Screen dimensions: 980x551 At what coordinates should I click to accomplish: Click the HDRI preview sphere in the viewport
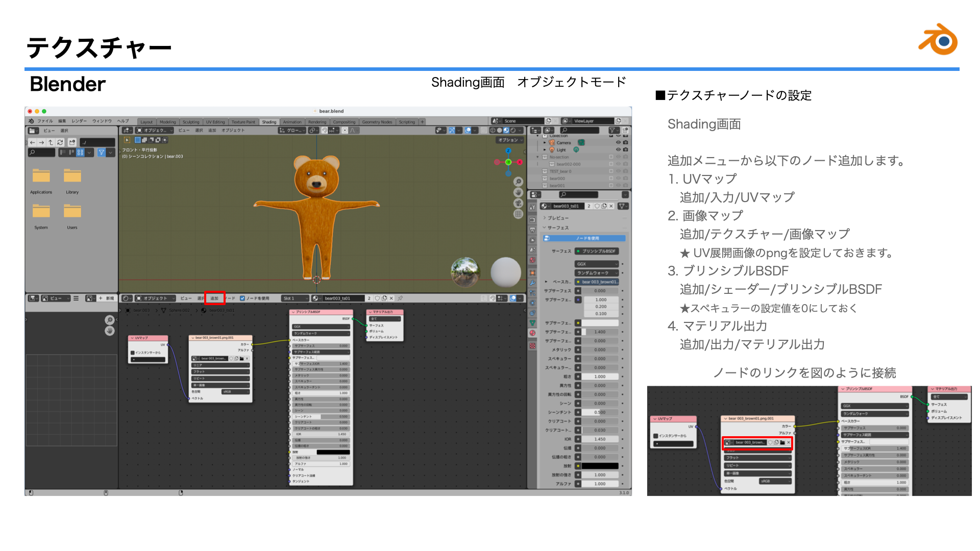(465, 271)
